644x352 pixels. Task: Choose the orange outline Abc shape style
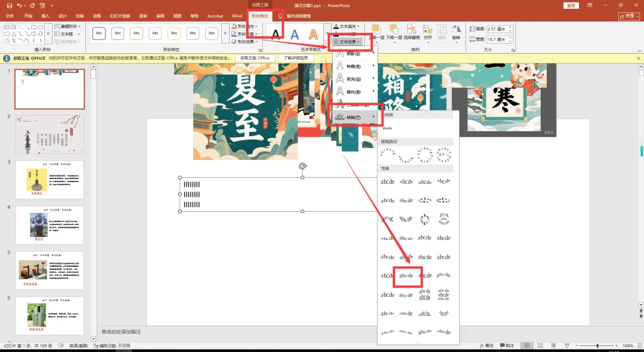[137, 33]
